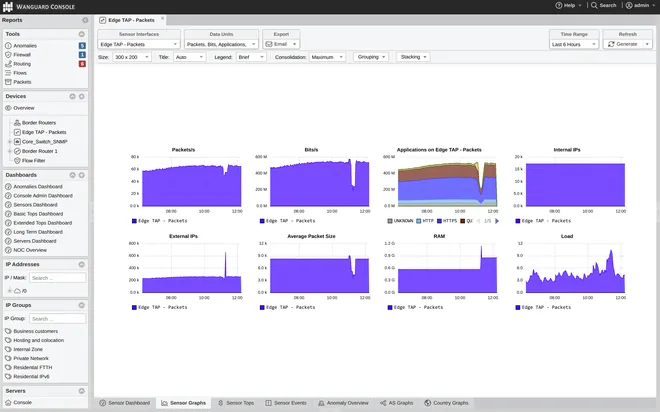Image resolution: width=660 pixels, height=412 pixels.
Task: Open the admin user menu
Action: pyautogui.click(x=640, y=5)
